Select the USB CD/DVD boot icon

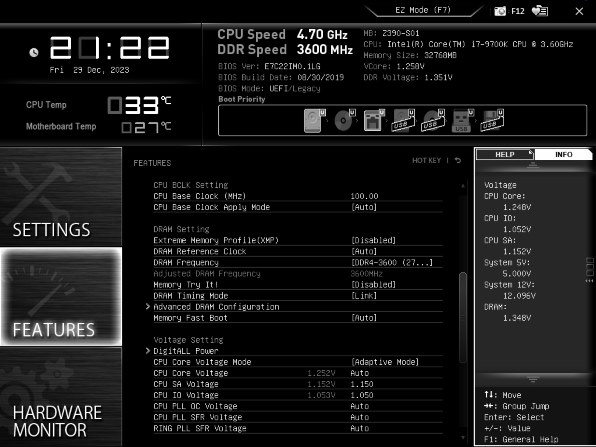[x=433, y=120]
